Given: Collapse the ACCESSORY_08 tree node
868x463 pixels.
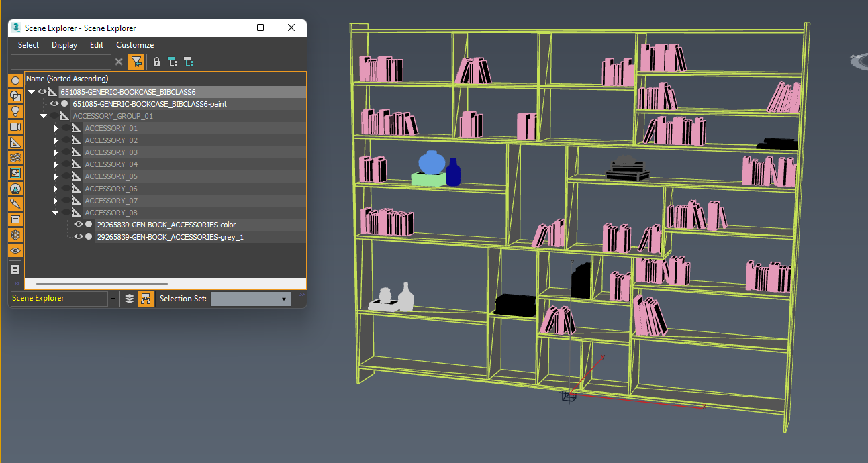Looking at the screenshot, I should [56, 213].
